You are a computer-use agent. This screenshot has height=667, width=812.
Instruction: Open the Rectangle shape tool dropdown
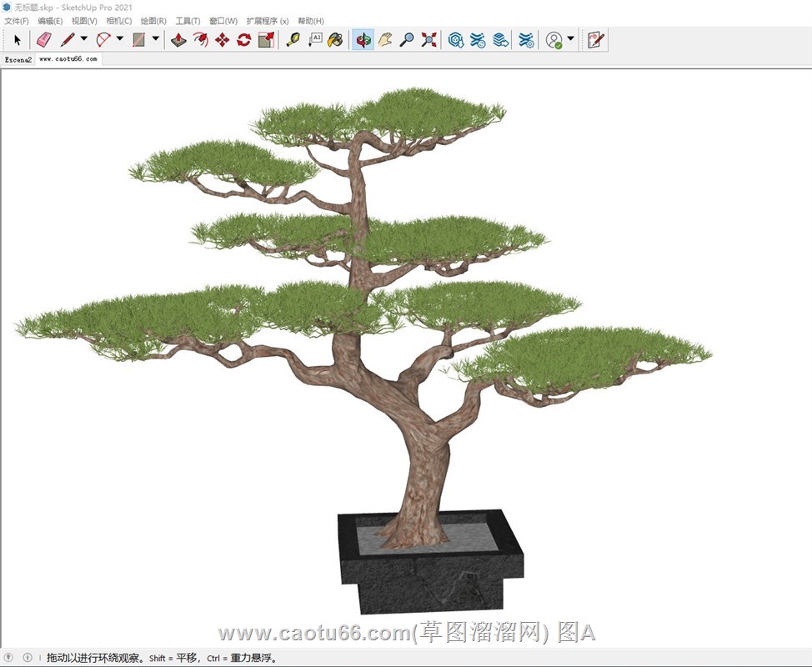[156, 38]
